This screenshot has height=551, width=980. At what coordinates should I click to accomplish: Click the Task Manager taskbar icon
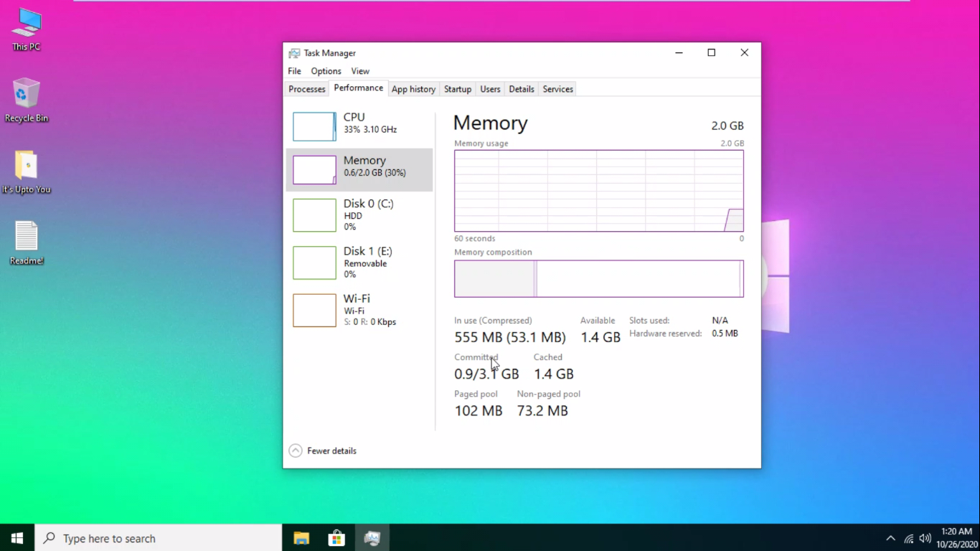372,538
